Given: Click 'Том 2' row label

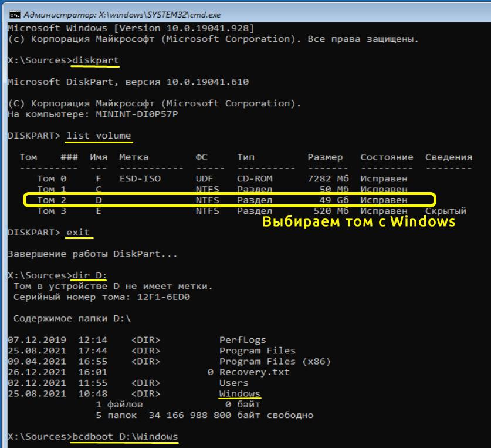Looking at the screenshot, I should point(52,200).
